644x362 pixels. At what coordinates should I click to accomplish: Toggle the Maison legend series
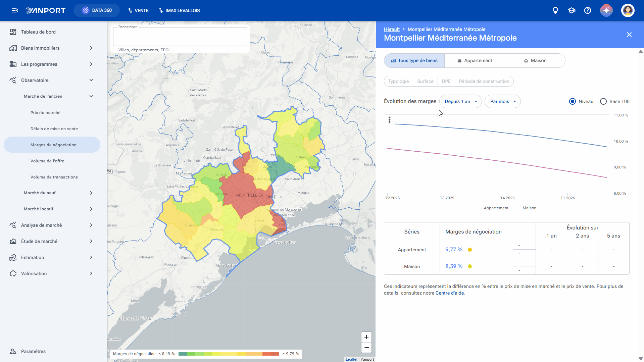[526, 208]
